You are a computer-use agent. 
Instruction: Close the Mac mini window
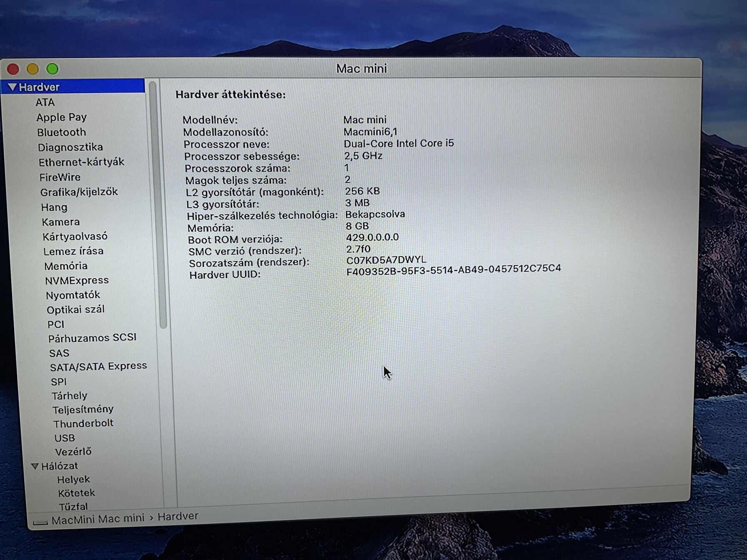(13, 69)
